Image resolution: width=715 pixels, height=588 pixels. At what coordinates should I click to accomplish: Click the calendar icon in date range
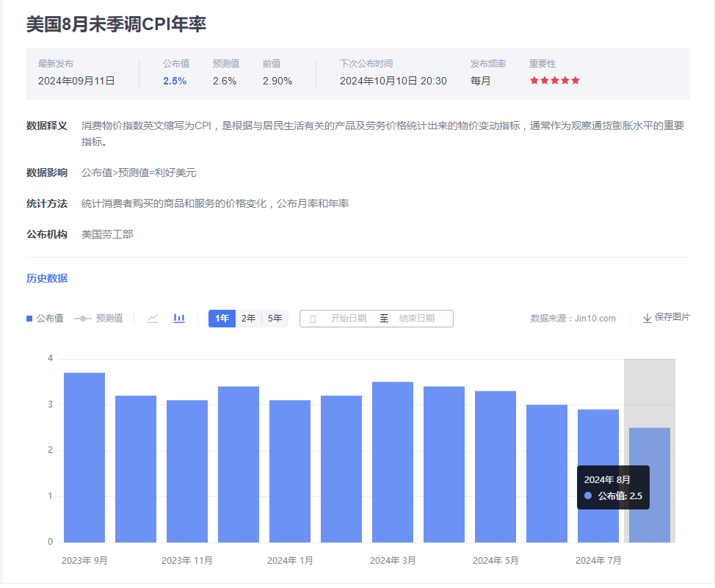pos(313,319)
